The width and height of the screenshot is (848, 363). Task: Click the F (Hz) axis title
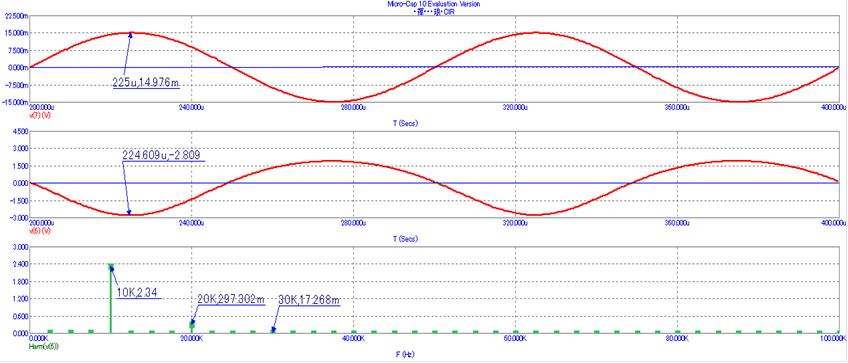(405, 354)
